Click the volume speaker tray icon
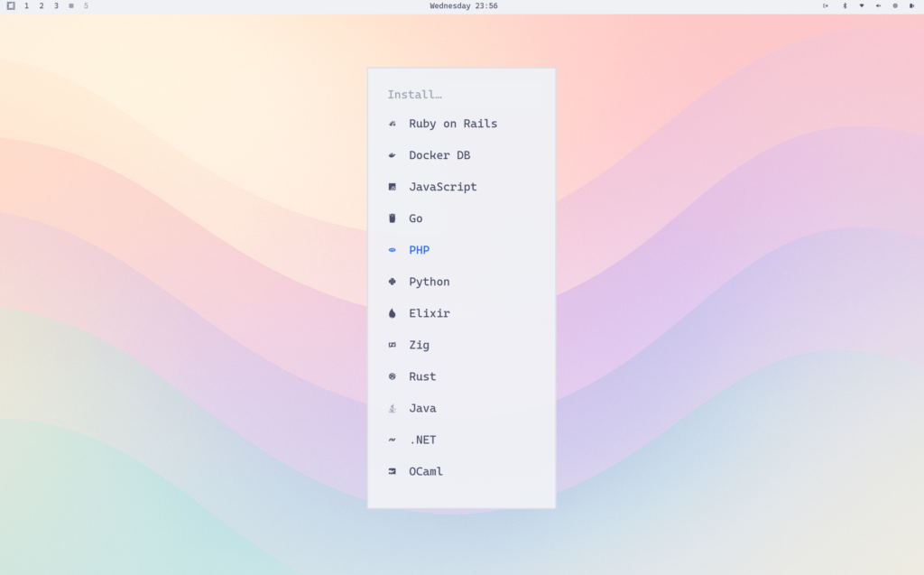The image size is (924, 575). click(879, 6)
